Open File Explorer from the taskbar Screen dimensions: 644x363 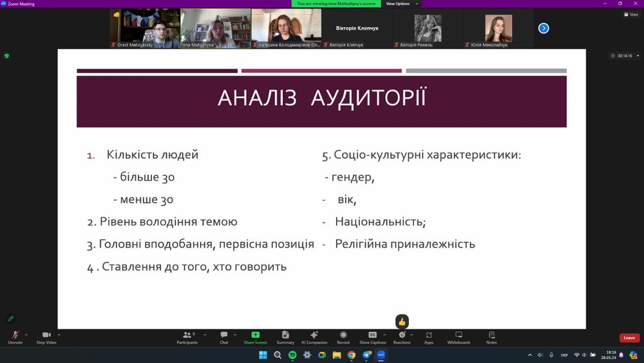tap(337, 355)
